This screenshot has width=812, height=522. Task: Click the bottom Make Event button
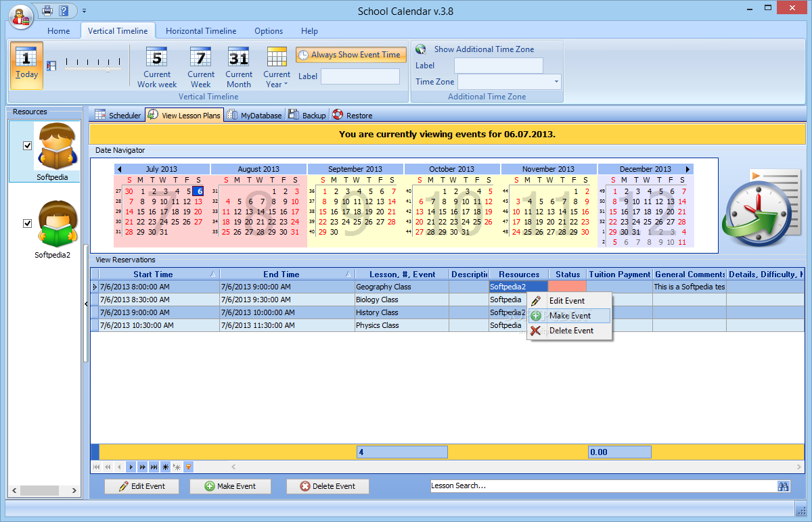pos(230,486)
